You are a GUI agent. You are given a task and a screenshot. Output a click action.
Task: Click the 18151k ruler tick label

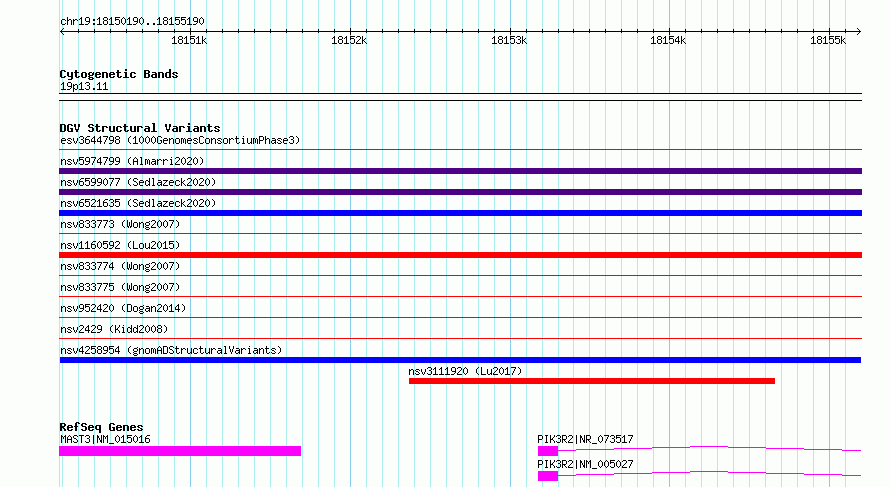189,40
